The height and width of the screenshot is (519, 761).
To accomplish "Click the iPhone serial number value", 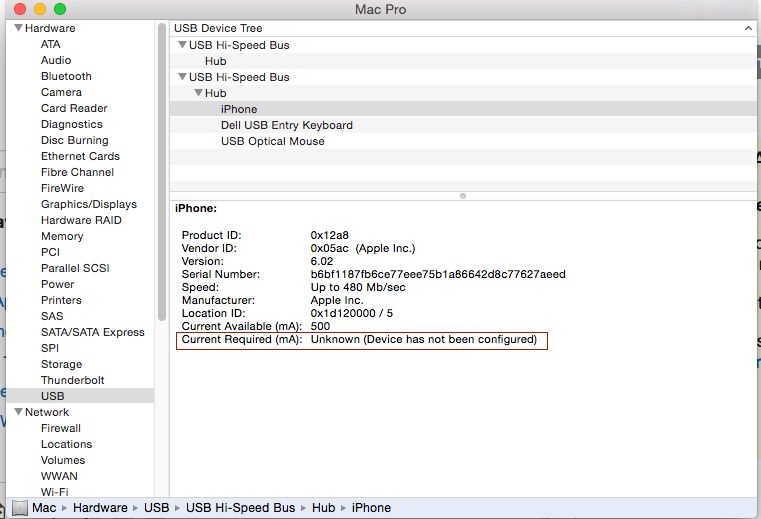I will 438,274.
